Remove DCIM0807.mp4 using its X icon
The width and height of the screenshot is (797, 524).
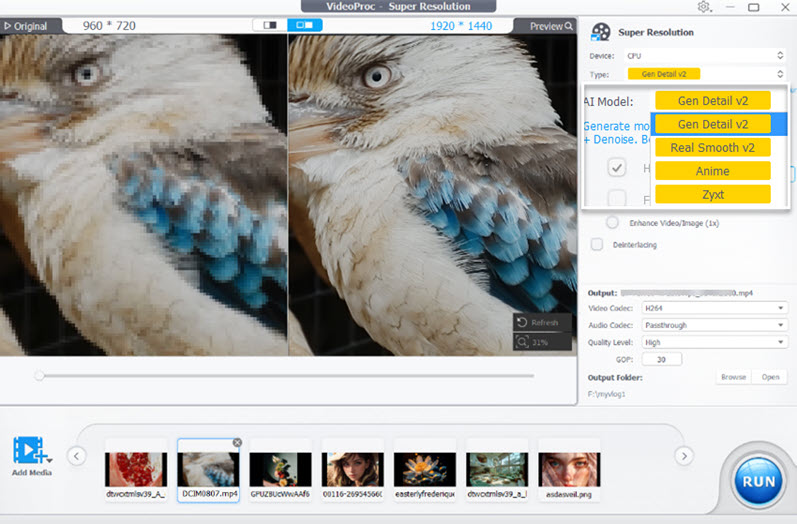coord(237,443)
